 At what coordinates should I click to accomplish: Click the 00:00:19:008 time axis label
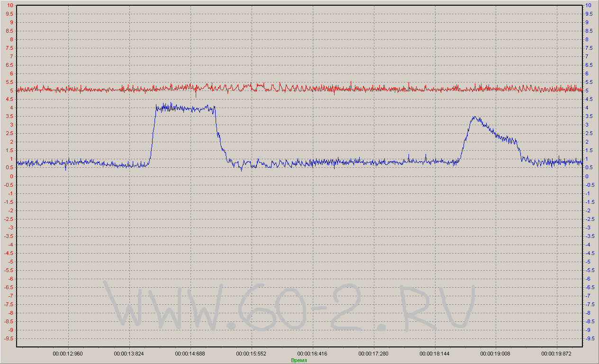click(x=496, y=354)
